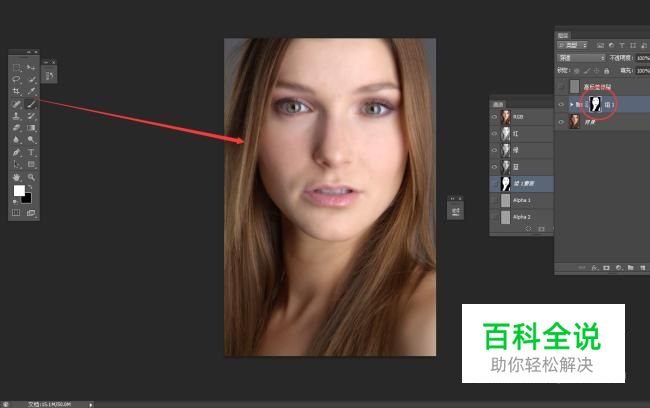Filter layers by type layers
This screenshot has width=650, height=408.
coord(622,45)
